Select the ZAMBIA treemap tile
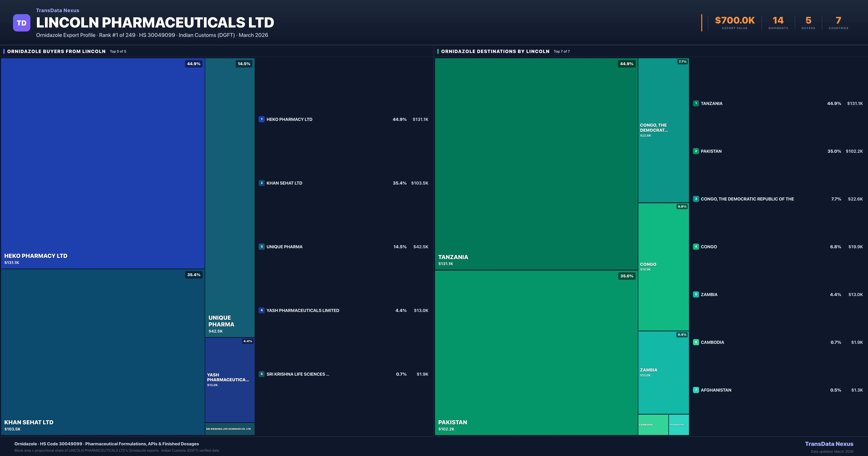 point(663,372)
